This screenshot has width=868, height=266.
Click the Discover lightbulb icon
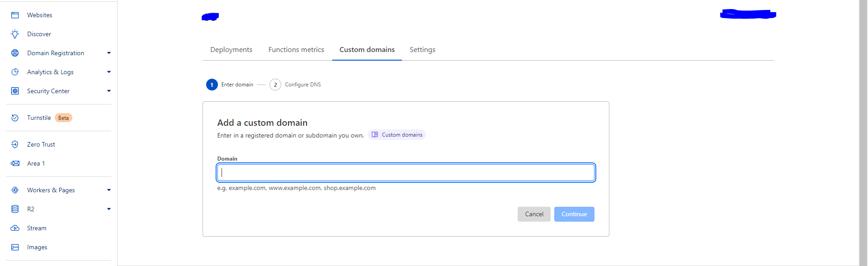tap(15, 34)
